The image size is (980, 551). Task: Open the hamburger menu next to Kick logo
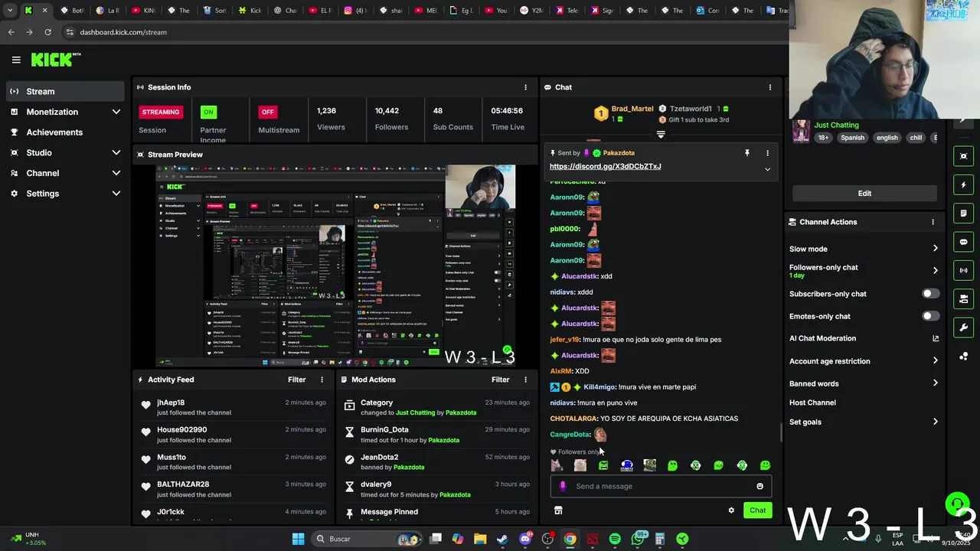(16, 60)
